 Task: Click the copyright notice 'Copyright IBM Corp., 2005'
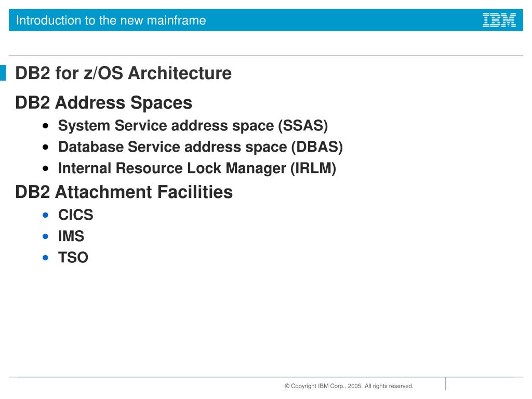323,386
